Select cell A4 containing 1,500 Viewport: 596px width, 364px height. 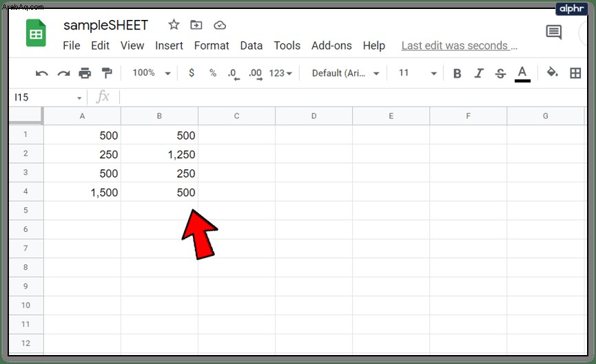point(82,192)
